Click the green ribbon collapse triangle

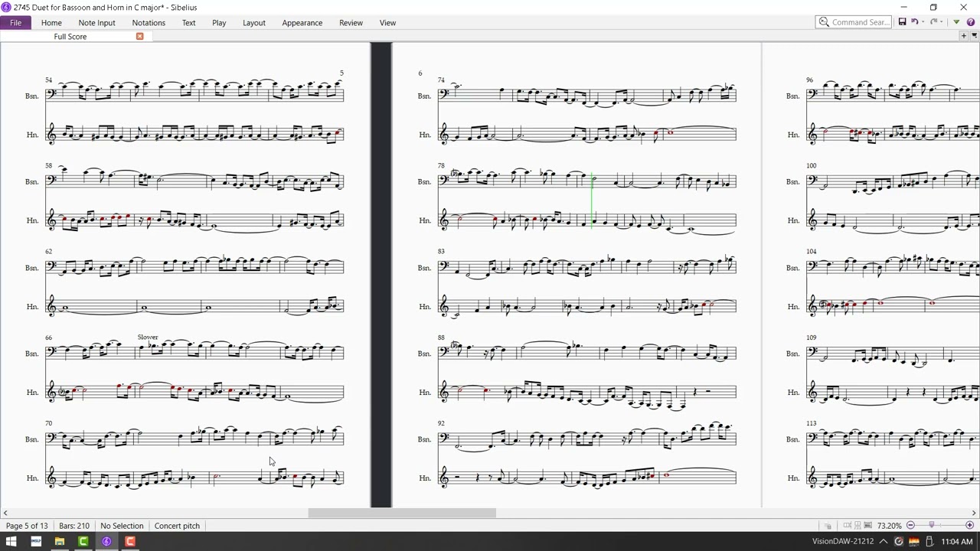pyautogui.click(x=956, y=22)
